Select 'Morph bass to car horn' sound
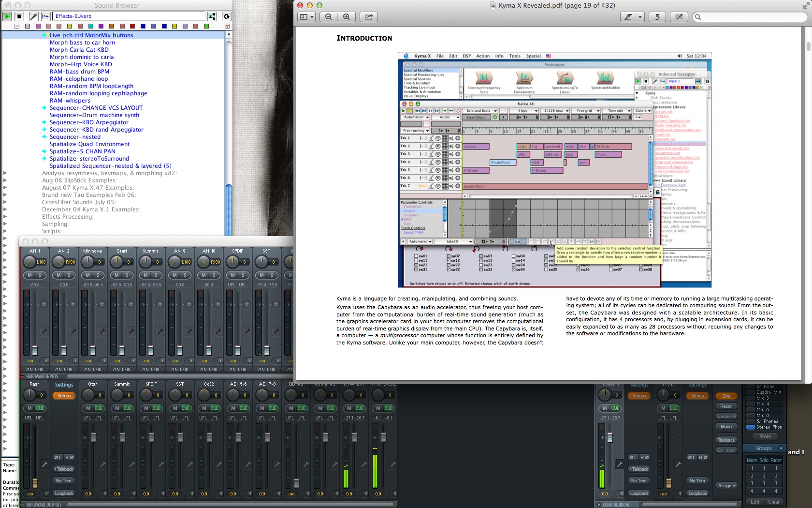 click(82, 43)
